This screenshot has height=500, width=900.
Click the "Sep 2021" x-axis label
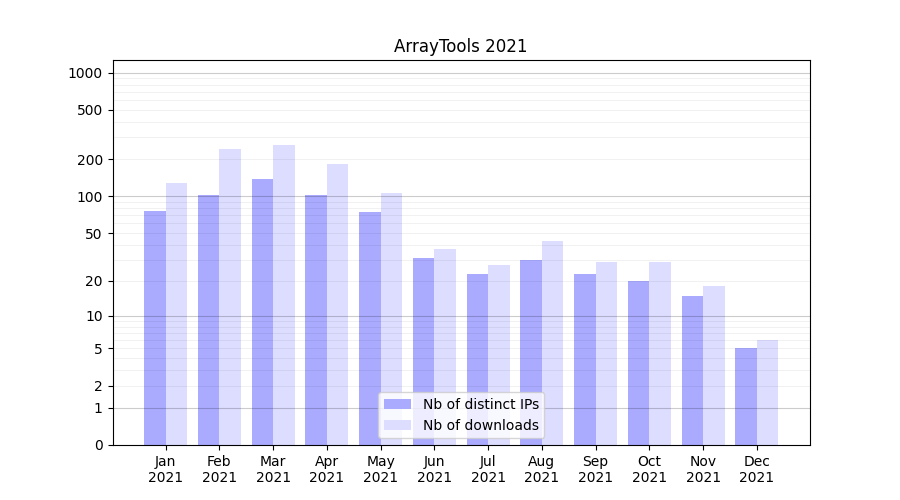(595, 469)
